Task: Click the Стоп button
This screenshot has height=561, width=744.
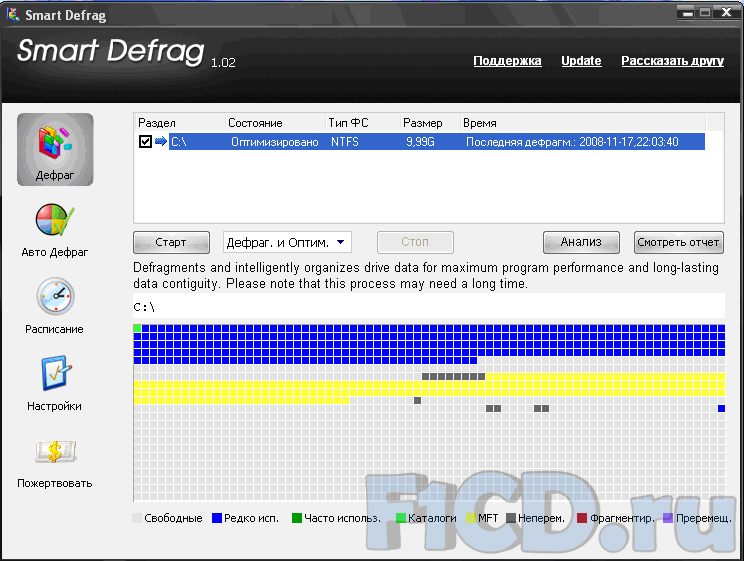Action: [415, 243]
